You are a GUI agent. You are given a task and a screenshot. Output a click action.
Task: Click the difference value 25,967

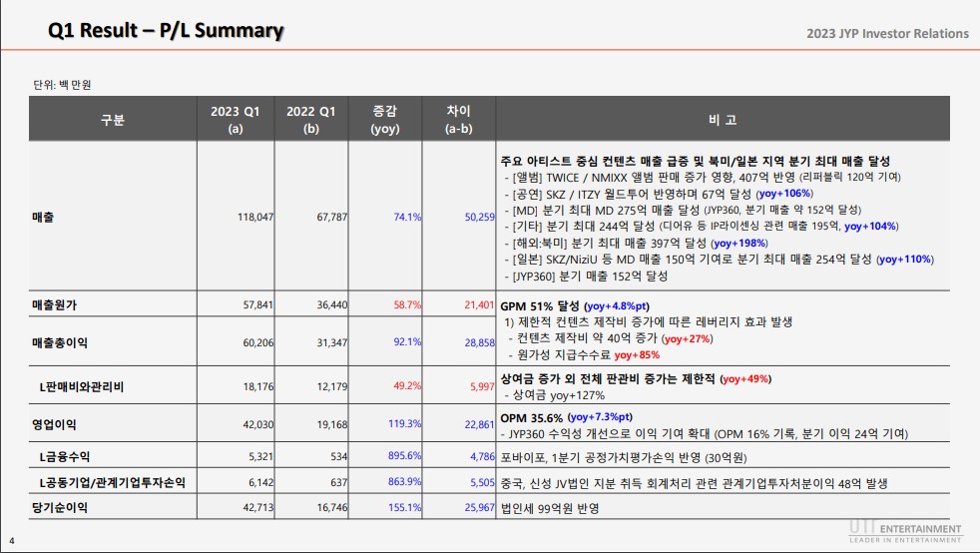[479, 507]
